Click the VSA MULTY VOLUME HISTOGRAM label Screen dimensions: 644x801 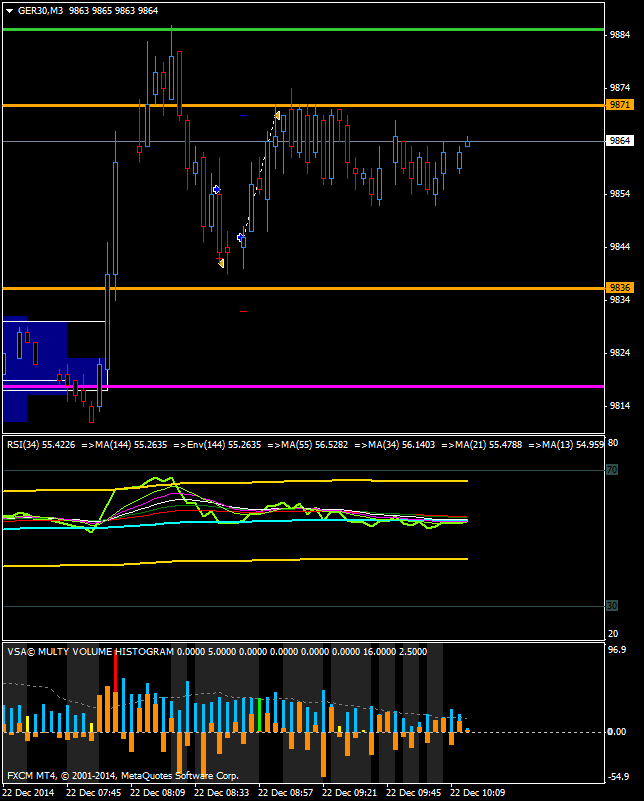click(x=90, y=651)
